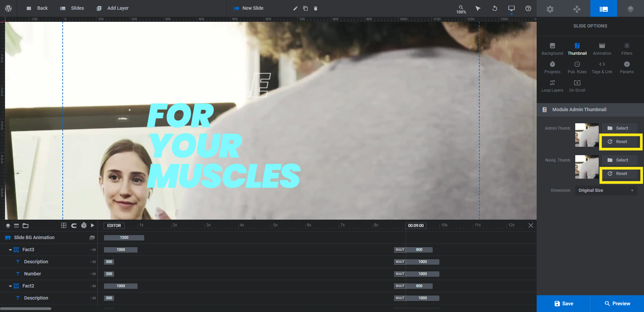The width and height of the screenshot is (644, 312).
Task: Click the EDITOR timeline mode label
Action: (114, 226)
